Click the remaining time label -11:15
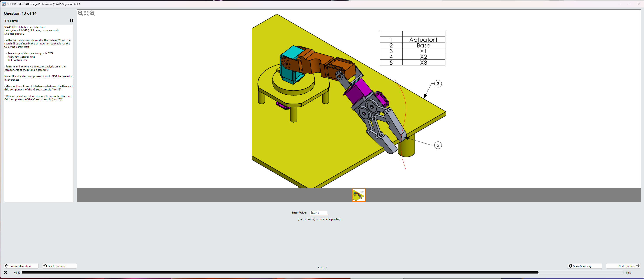This screenshot has height=279, width=644. [x=628, y=272]
